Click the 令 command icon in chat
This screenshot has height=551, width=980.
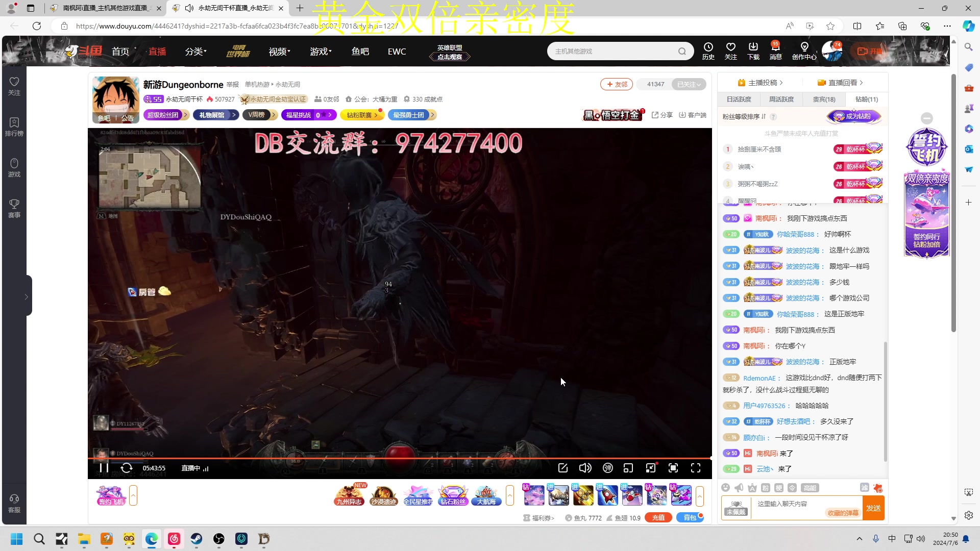792,488
